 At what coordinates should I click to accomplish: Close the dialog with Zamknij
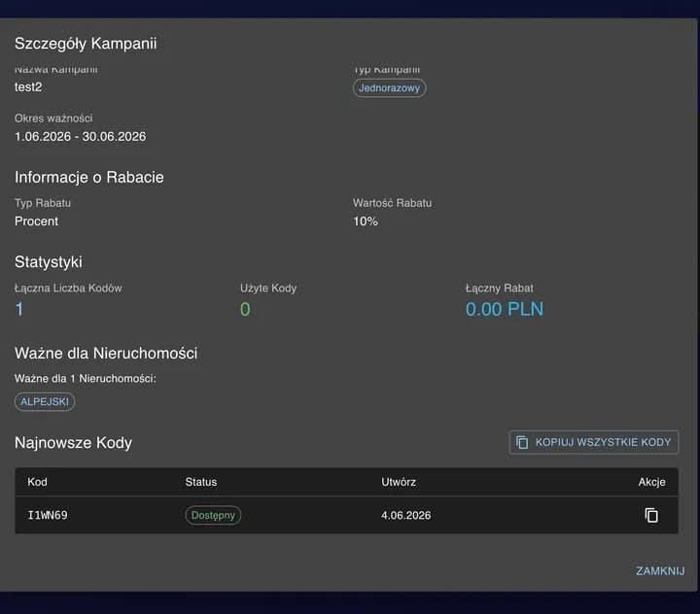(x=660, y=571)
